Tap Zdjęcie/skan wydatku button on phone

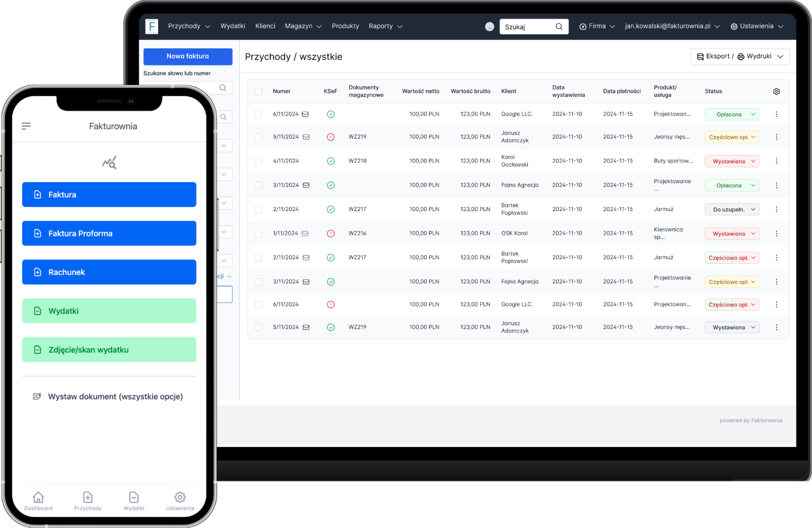coord(109,350)
